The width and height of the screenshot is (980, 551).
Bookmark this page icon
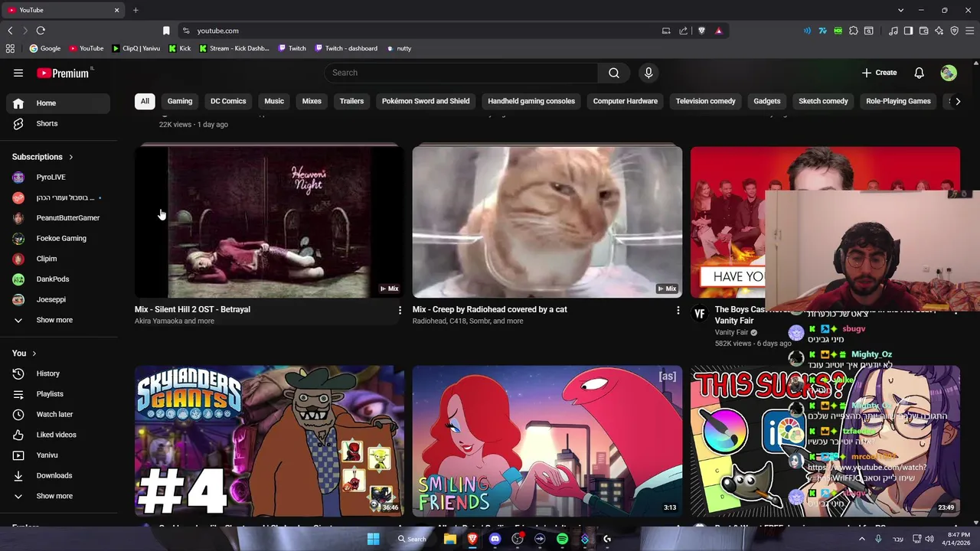click(166, 31)
